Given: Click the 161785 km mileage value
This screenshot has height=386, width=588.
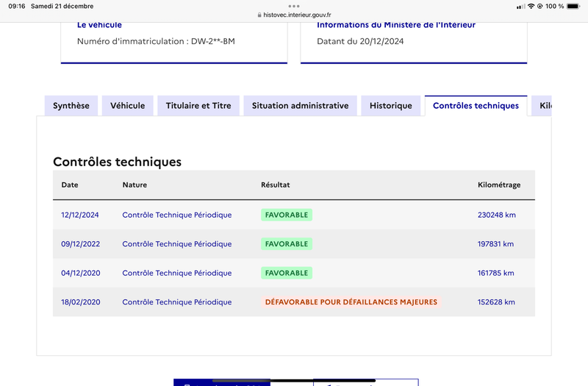Looking at the screenshot, I should 495,273.
